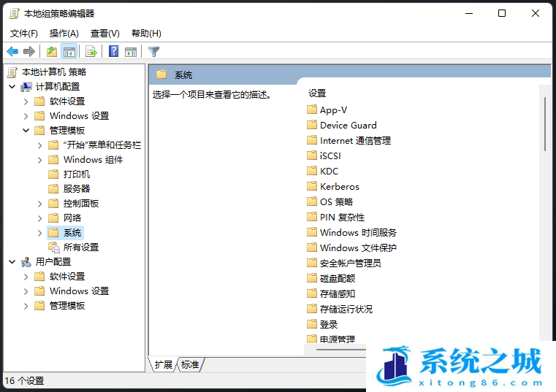Click the Filter funnel toolbar icon
The image size is (556, 392).
coord(153,52)
